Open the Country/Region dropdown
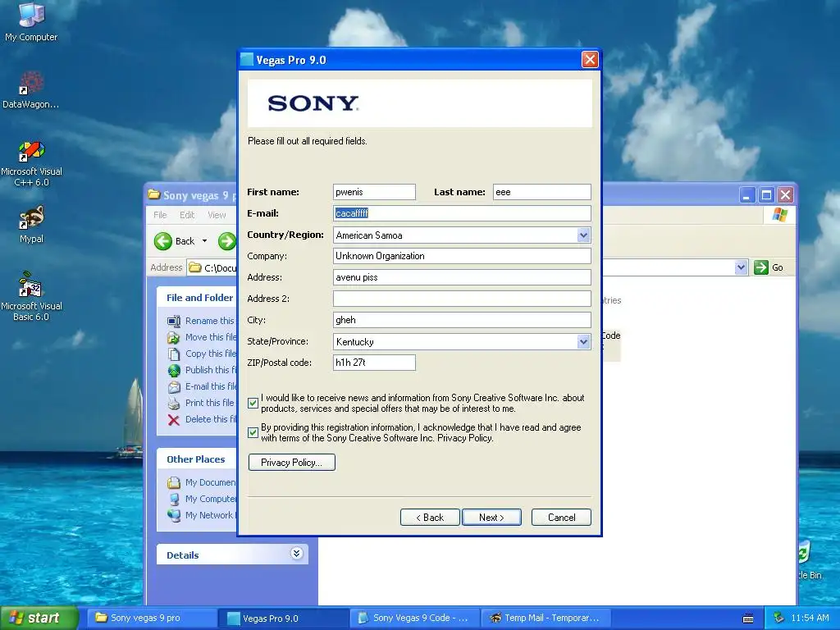The image size is (840, 630). click(x=583, y=235)
